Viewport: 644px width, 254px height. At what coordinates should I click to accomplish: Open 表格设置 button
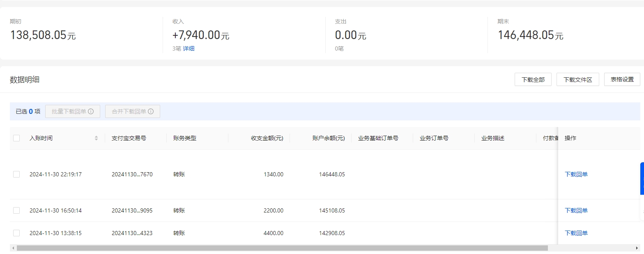(x=622, y=80)
